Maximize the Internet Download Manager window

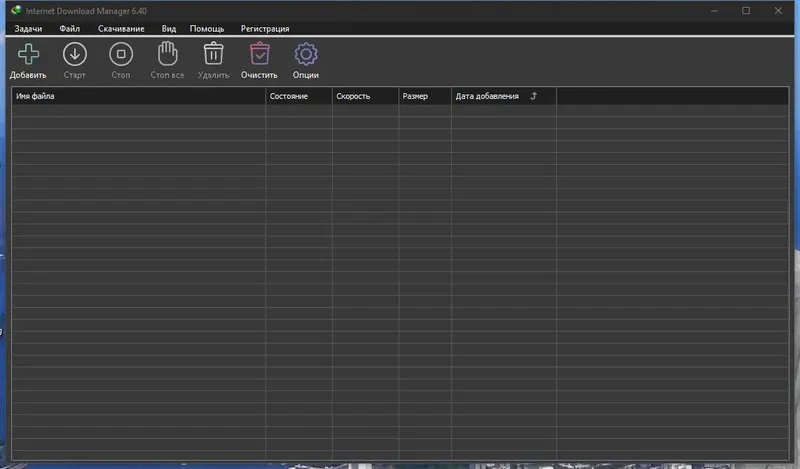(x=746, y=11)
